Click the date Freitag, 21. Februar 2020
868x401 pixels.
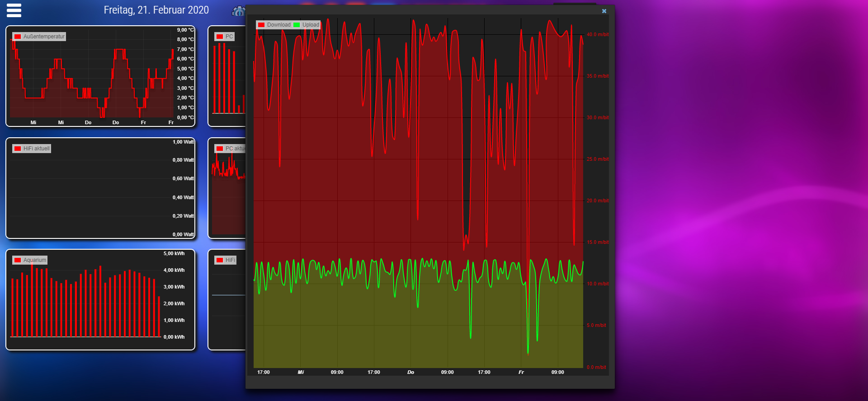pyautogui.click(x=156, y=10)
